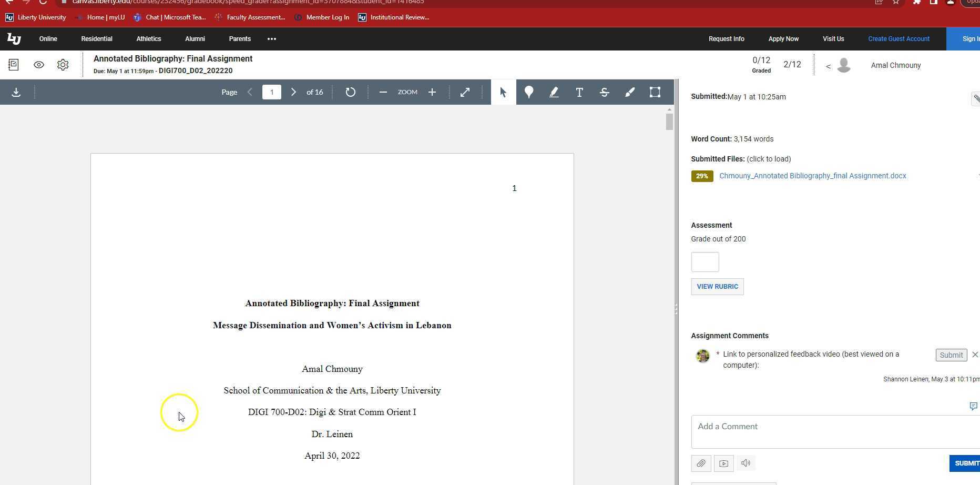This screenshot has height=485, width=980.
Task: Open SpeedGrader settings gear
Action: 63,65
